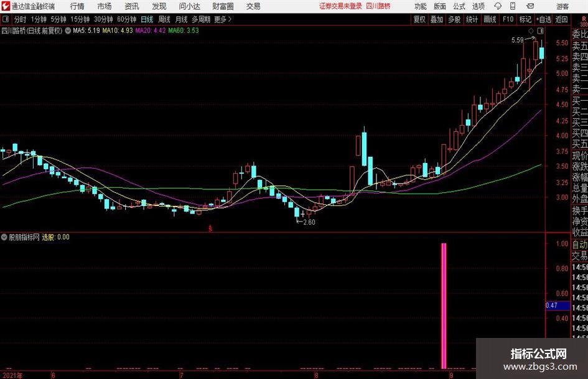Click the red S marker below chart
588x379 pixels.
(x=210, y=228)
